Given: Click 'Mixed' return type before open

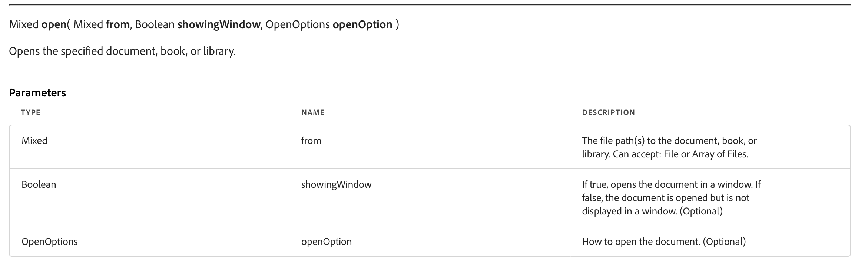Looking at the screenshot, I should (x=24, y=24).
